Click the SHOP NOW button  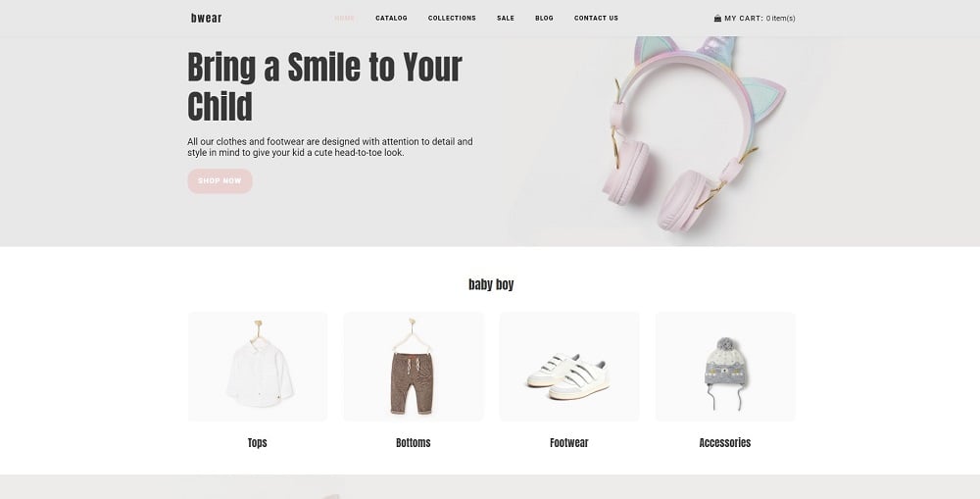pos(220,180)
